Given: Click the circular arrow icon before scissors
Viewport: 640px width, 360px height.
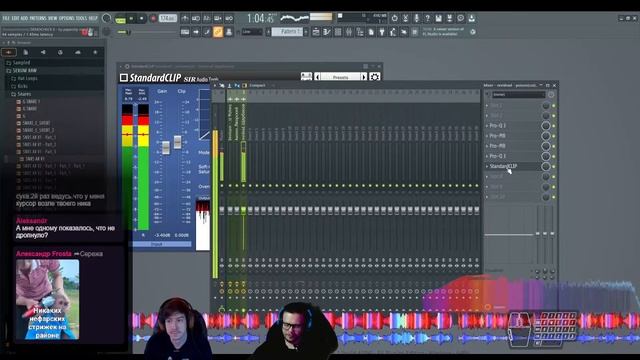Looking at the screenshot, I should click(x=394, y=18).
